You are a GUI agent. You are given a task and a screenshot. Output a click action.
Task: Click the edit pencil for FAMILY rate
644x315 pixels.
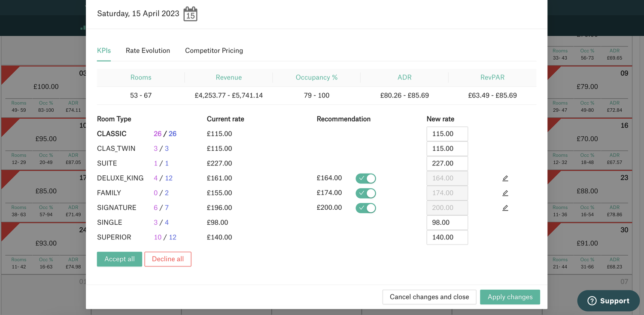505,193
